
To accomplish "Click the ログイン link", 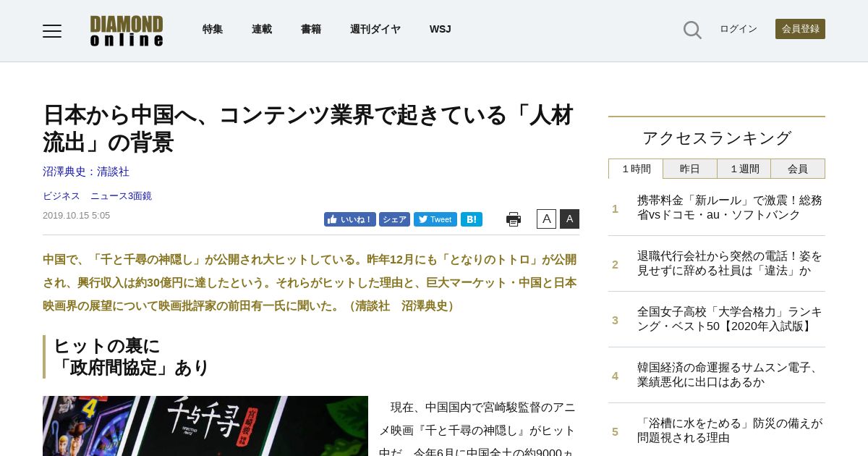I will [x=739, y=29].
